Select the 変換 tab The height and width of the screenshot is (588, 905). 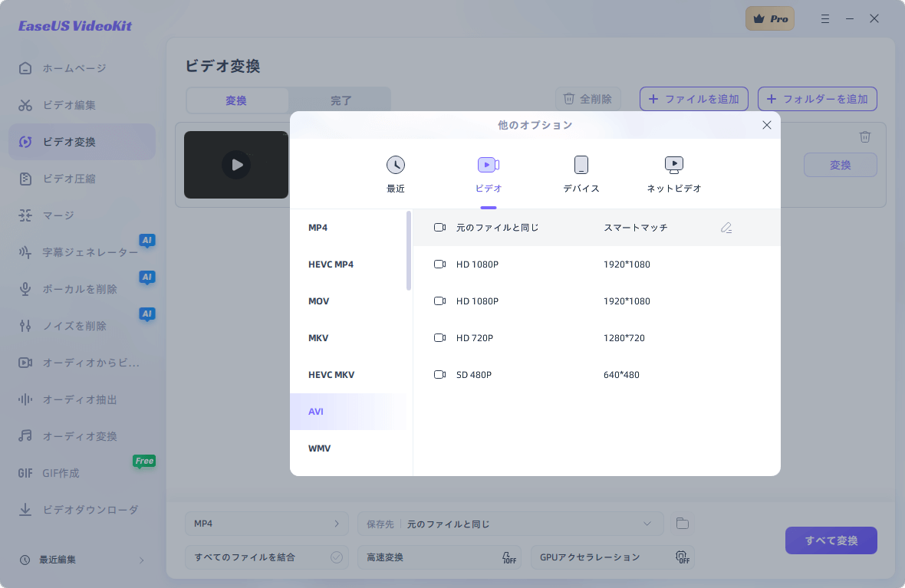[237, 100]
